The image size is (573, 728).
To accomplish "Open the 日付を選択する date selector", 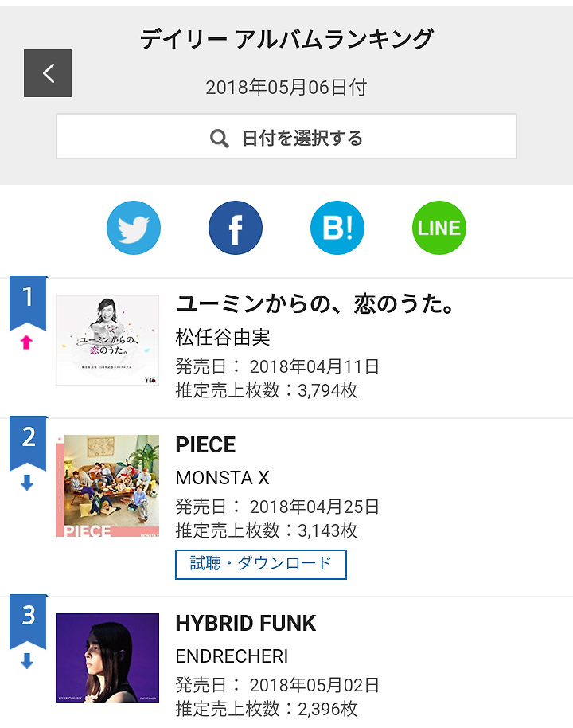I will (x=286, y=137).
